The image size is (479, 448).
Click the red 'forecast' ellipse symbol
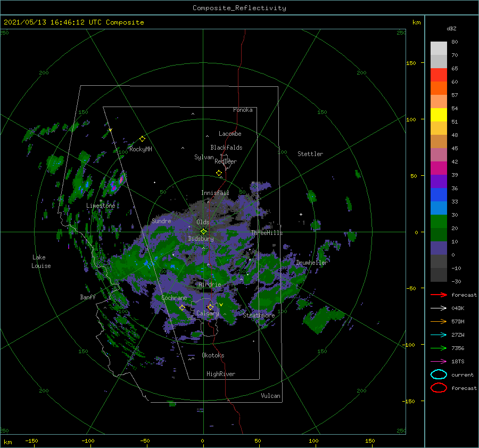(439, 388)
